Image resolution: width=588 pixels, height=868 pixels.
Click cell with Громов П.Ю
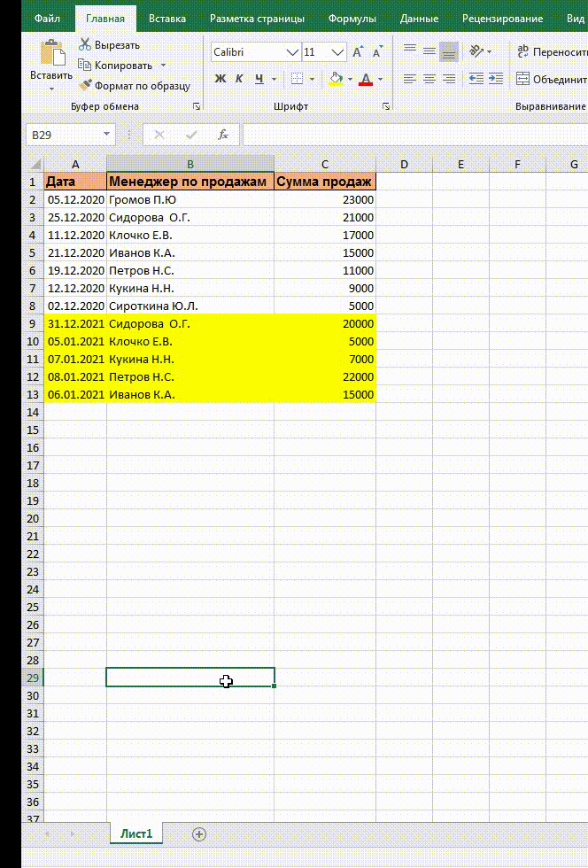pos(190,199)
